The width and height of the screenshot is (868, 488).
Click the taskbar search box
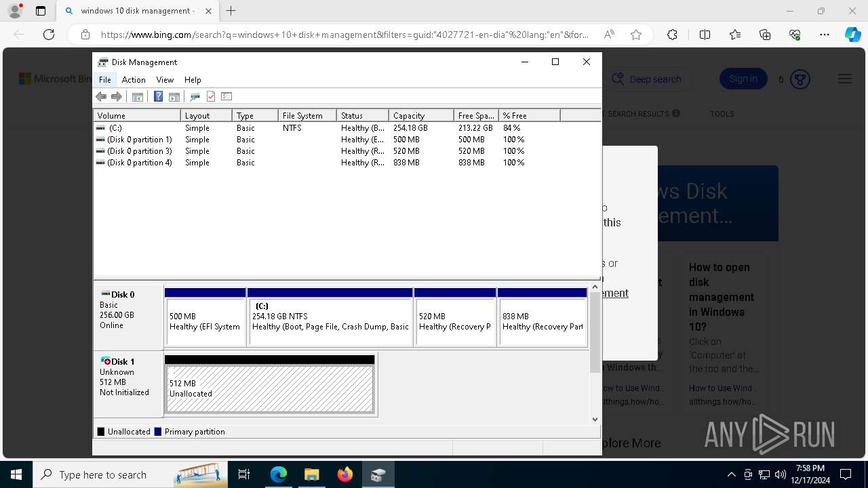131,474
